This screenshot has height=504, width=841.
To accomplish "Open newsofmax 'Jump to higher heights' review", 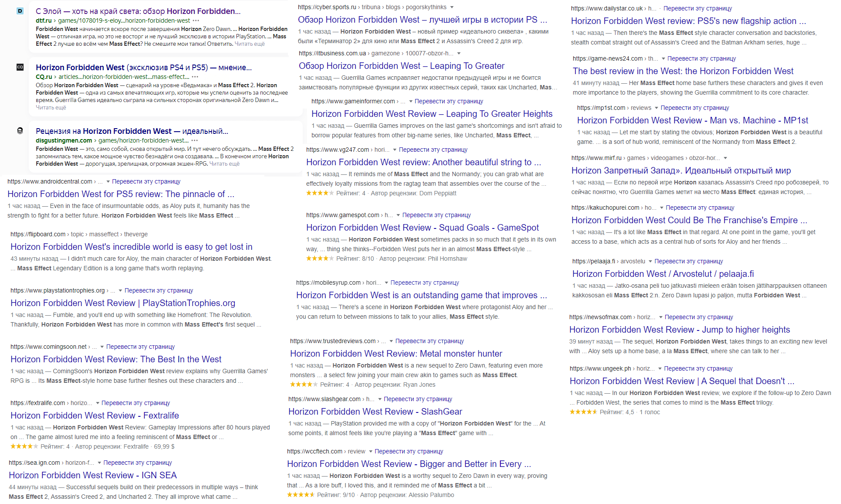I will [680, 330].
